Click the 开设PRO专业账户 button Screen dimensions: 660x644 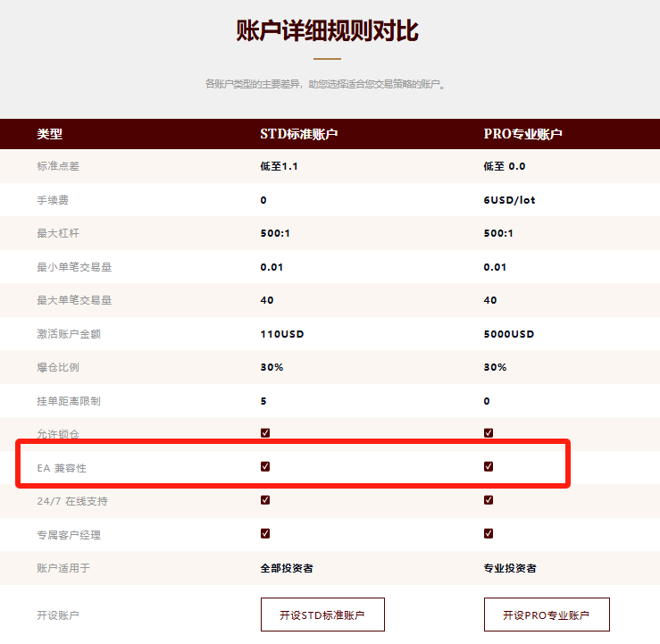pyautogui.click(x=546, y=615)
